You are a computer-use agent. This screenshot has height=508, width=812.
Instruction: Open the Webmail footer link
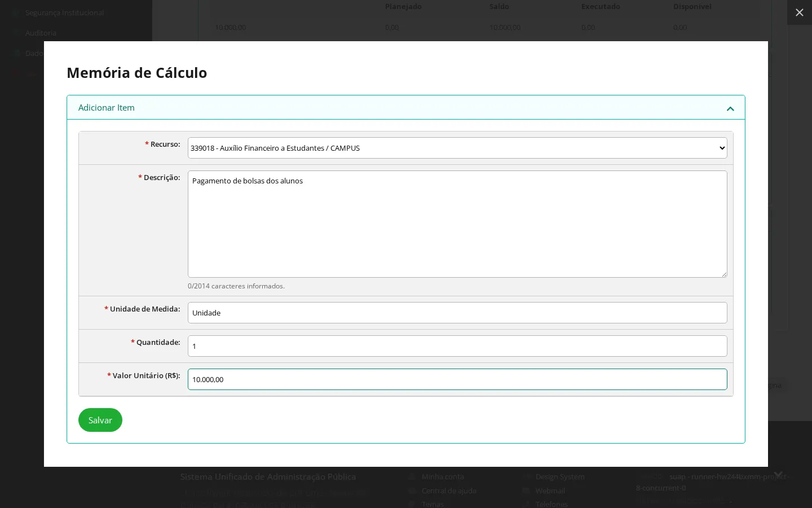(x=550, y=491)
